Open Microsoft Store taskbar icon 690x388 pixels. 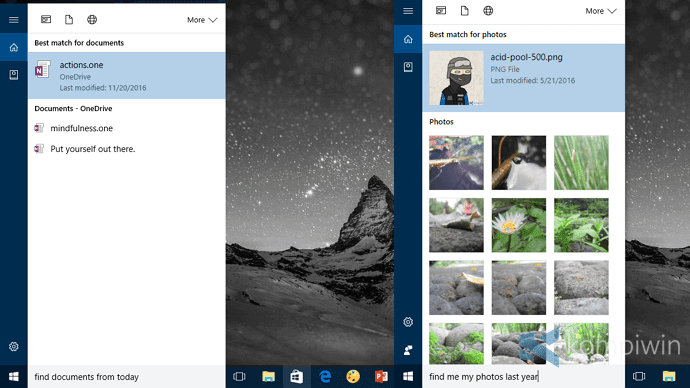(x=297, y=377)
